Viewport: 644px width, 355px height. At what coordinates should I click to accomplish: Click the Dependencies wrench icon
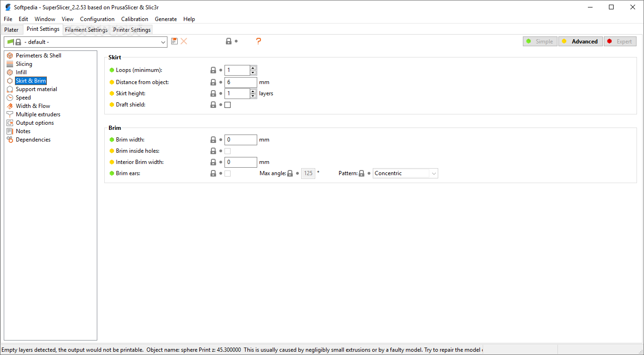coord(10,140)
